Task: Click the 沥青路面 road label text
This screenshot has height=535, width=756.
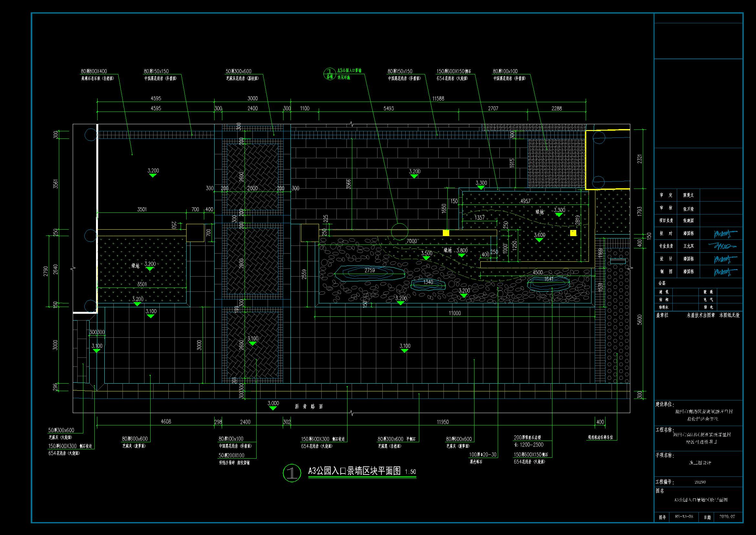Action: (309, 407)
